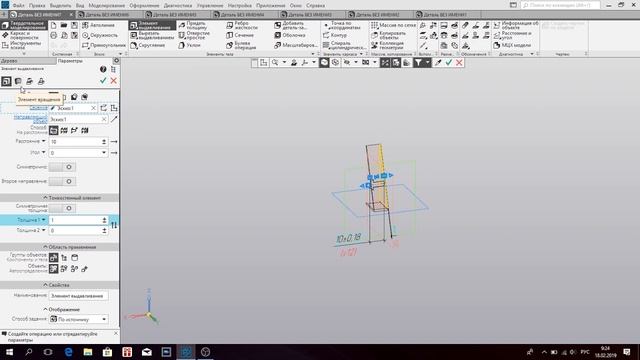Image resolution: width=640 pixels, height=360 pixels.
Task: Open the Толщина 2 label dropdown arrow
Action: tap(44, 230)
